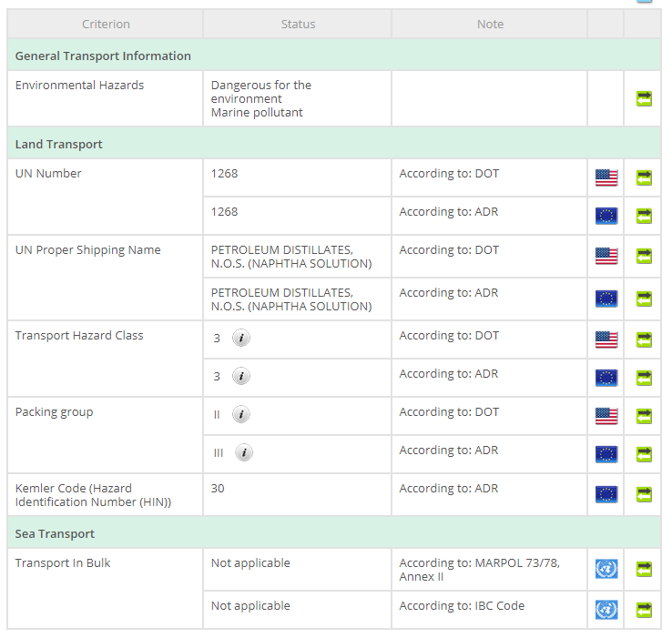This screenshot has width=672, height=638.
Task: Click the Note column header
Action: pyautogui.click(x=490, y=24)
